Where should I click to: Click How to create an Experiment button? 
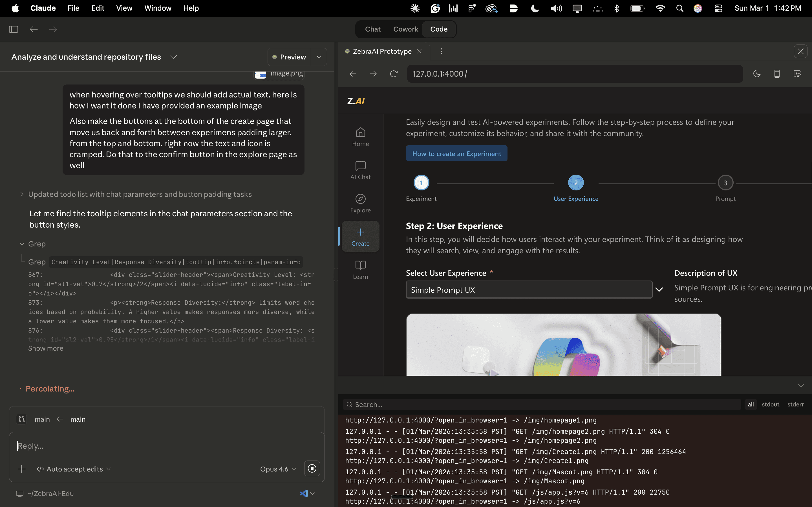pos(456,154)
